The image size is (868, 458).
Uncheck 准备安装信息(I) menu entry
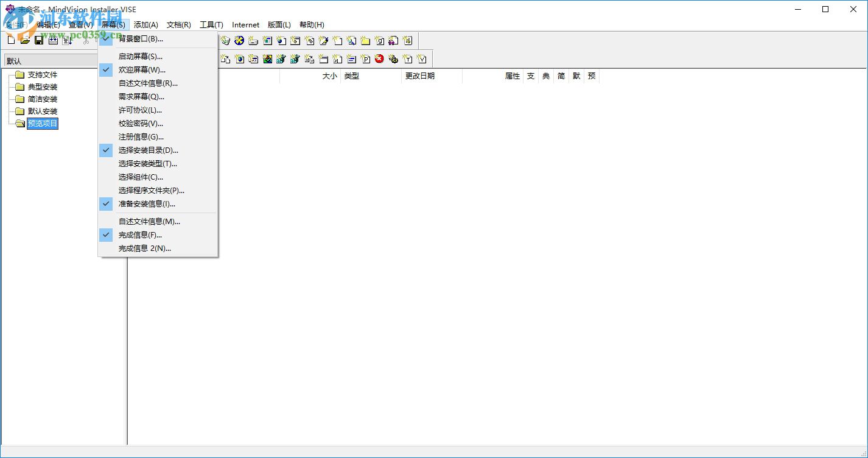(158, 204)
